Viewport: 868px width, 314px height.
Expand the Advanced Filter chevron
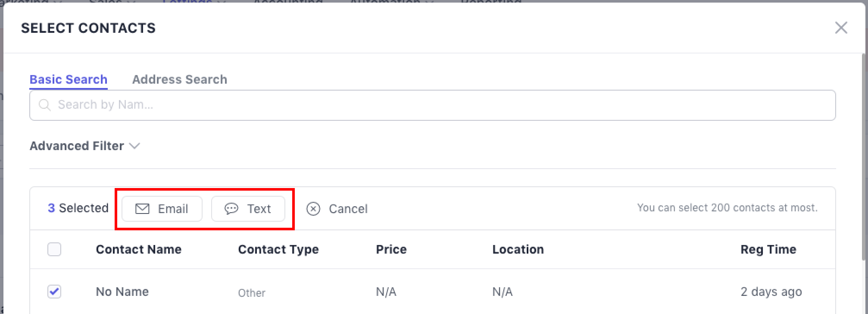click(134, 146)
